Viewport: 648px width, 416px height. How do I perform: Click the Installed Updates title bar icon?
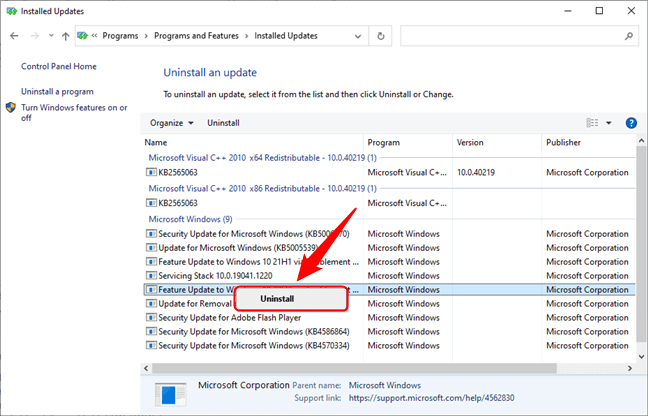(12, 11)
